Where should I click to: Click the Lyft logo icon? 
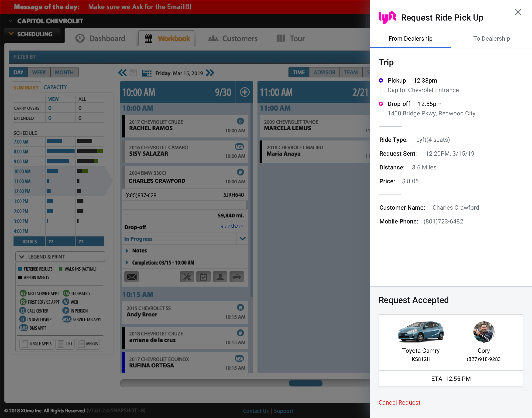[387, 17]
